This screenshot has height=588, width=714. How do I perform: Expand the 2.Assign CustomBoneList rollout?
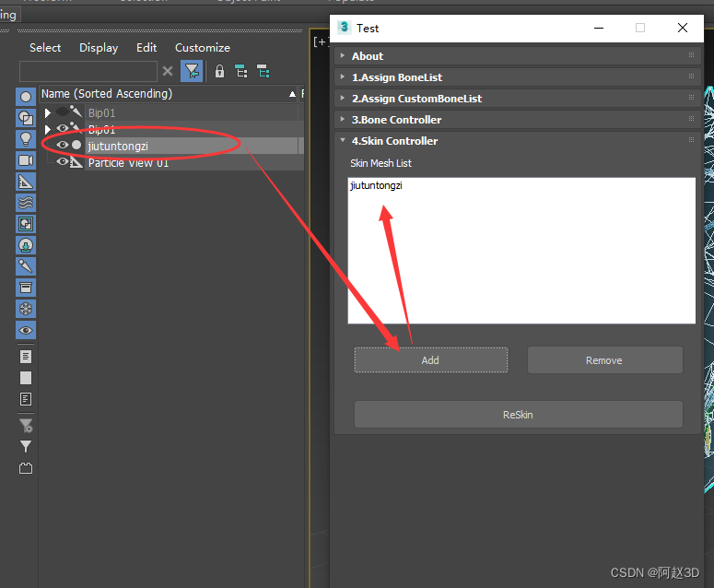[343, 98]
